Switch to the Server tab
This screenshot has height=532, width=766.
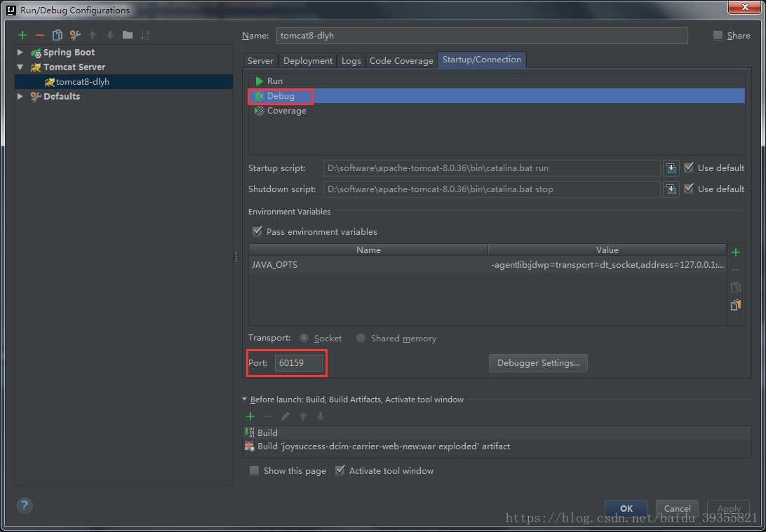pos(260,60)
